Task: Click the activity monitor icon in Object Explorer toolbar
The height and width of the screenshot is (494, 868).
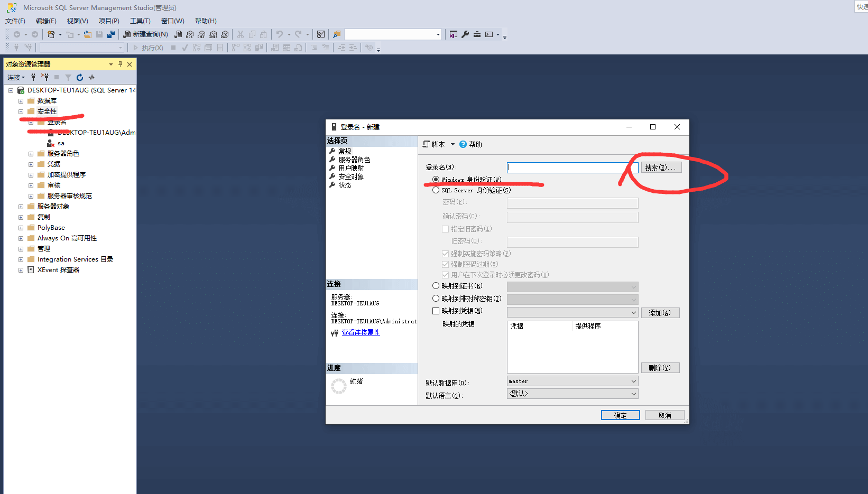Action: (91, 77)
